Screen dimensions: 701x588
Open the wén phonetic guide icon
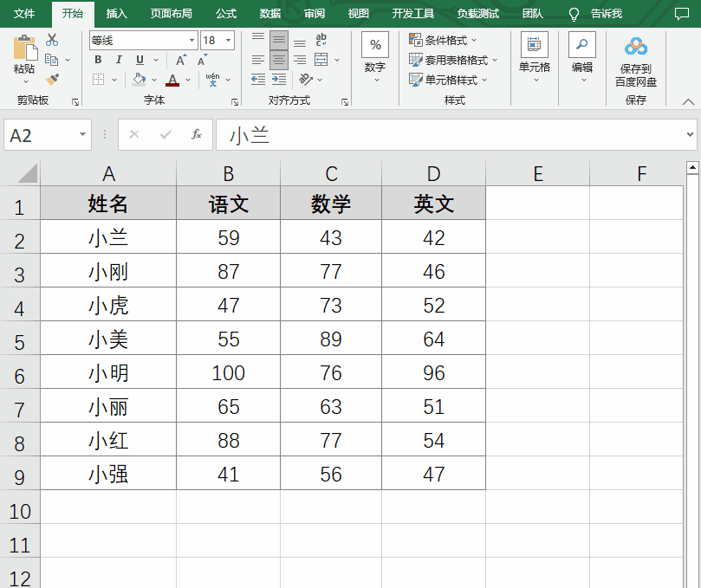(213, 80)
